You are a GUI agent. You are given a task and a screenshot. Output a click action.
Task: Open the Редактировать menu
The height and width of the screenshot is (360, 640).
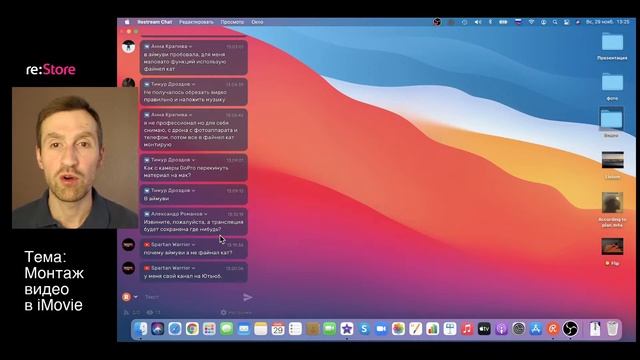point(196,22)
